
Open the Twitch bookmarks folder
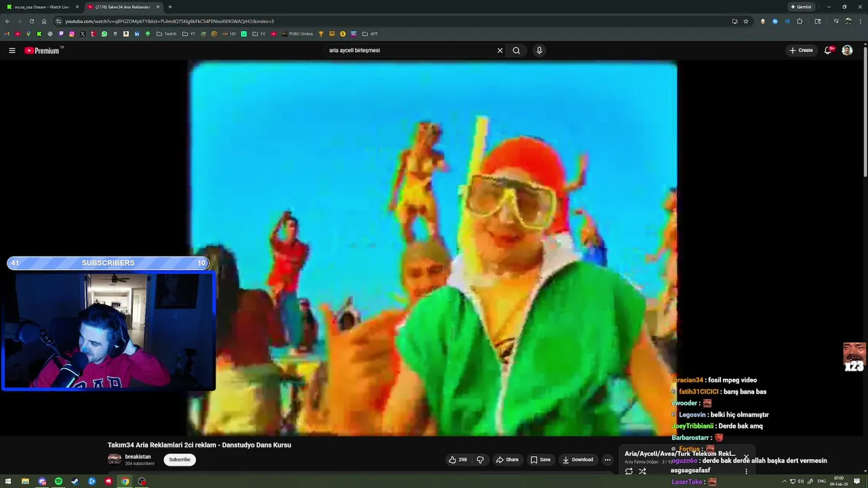pyautogui.click(x=166, y=34)
